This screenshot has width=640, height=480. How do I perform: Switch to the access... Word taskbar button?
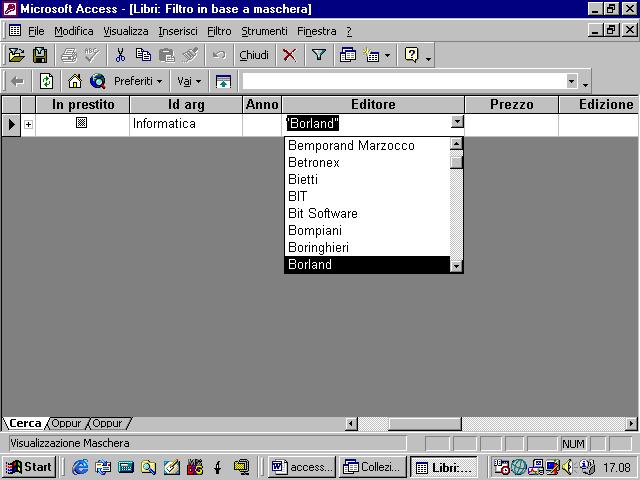pos(302,467)
